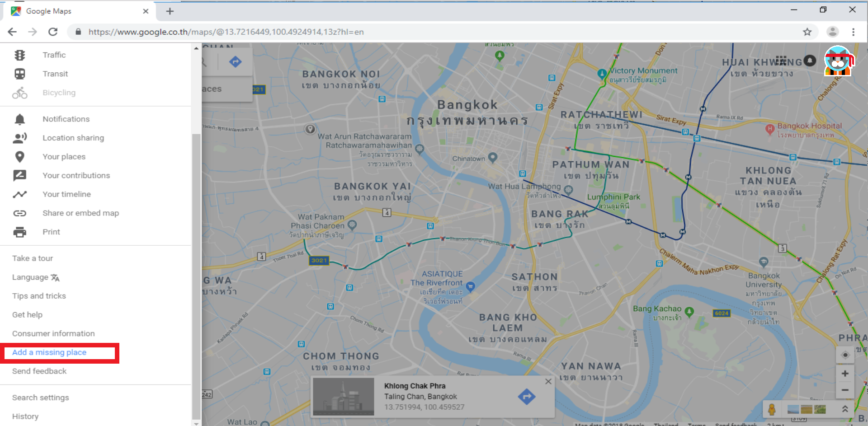
Task: Open Tips and tricks
Action: pos(39,296)
